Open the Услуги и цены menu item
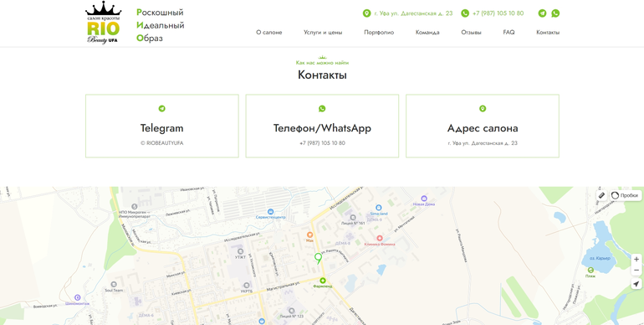 [323, 33]
